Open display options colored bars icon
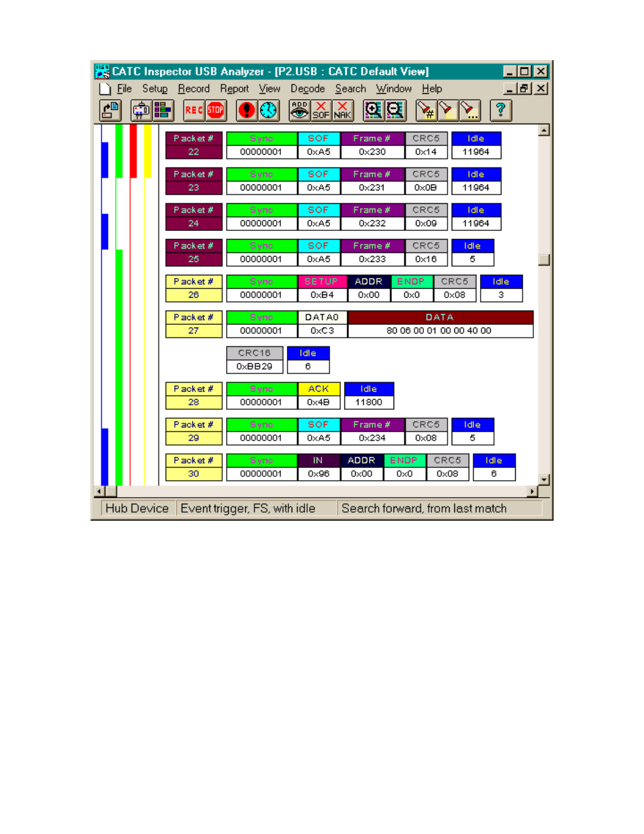Screen dimensions: 644x834 [x=163, y=110]
